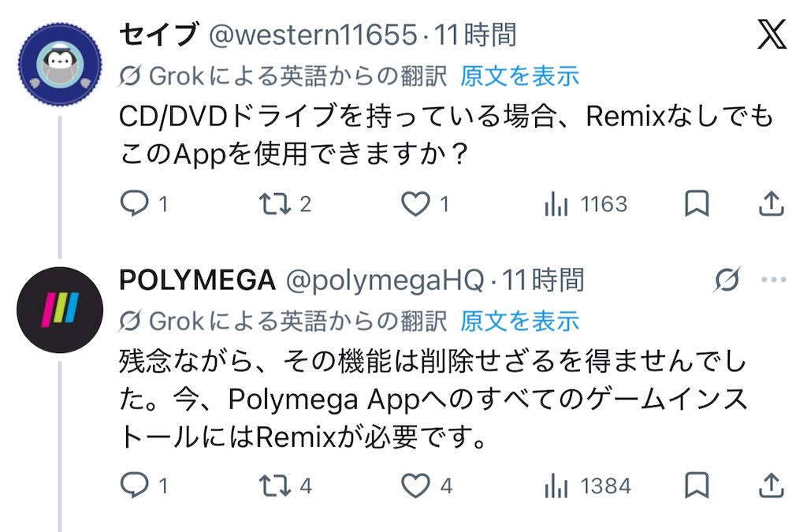The height and width of the screenshot is (532, 807).
Task: Open the @polymegaHQ handle
Action: 385,281
